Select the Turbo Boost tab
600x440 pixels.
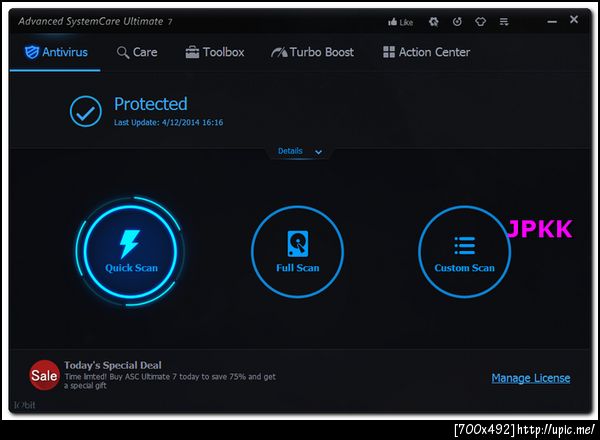(312, 52)
